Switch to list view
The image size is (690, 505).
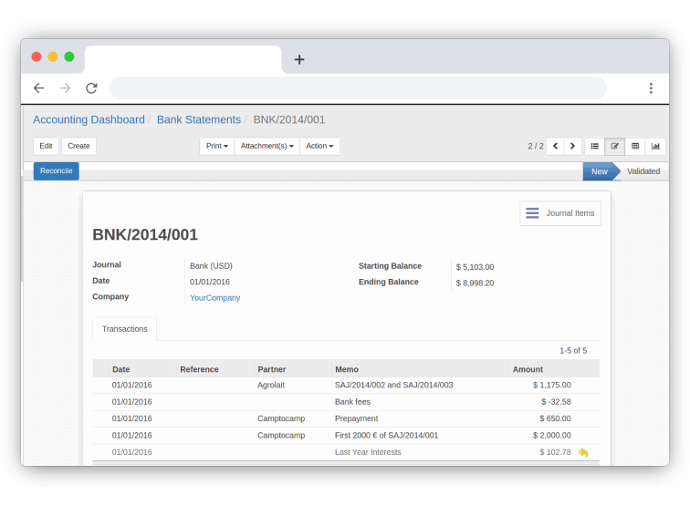tap(595, 146)
